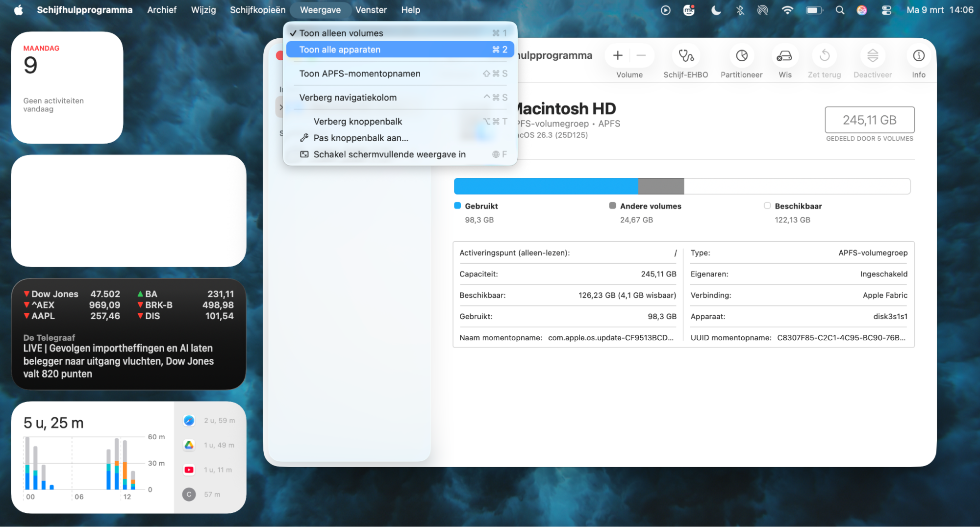The image size is (980, 527).
Task: Click the blue Gebruikt storage bar segment
Action: click(545, 186)
